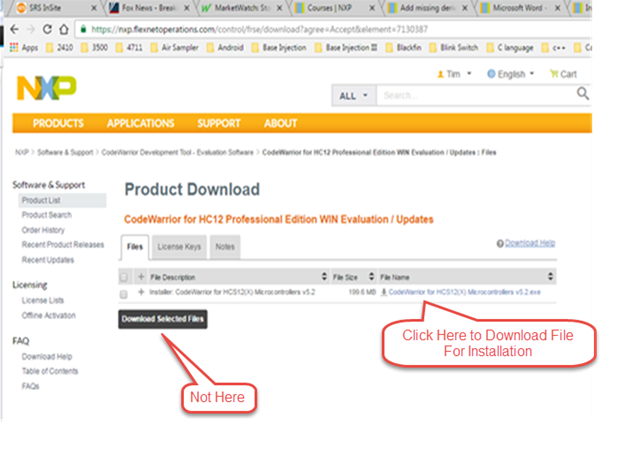Open the Android bookmark folder
This screenshot has width=624, height=456.
click(225, 48)
